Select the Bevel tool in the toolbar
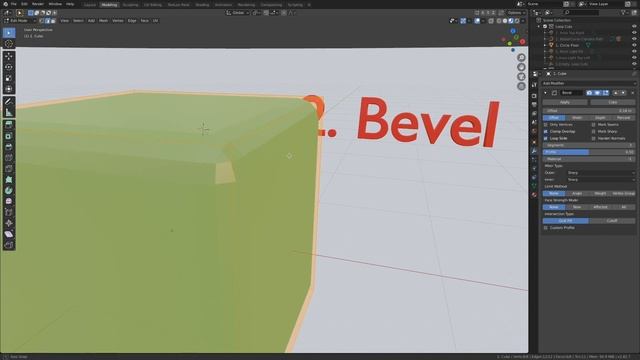The width and height of the screenshot is (640, 360). click(x=9, y=147)
